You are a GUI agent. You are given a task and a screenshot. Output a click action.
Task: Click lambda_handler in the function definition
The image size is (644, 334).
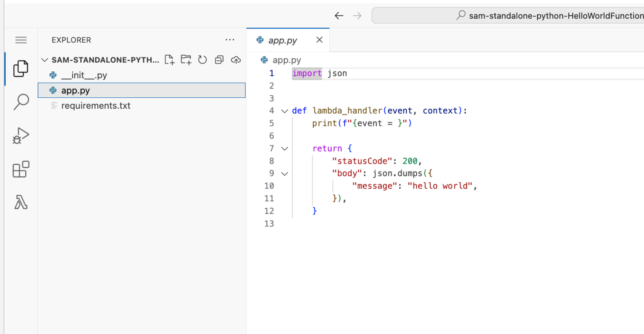(347, 111)
